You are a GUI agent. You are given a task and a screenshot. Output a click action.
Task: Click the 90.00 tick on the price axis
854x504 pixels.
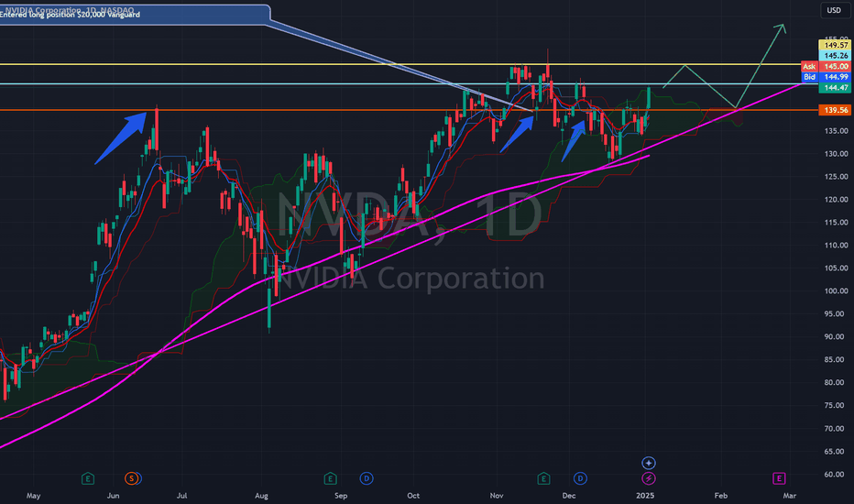tap(836, 336)
